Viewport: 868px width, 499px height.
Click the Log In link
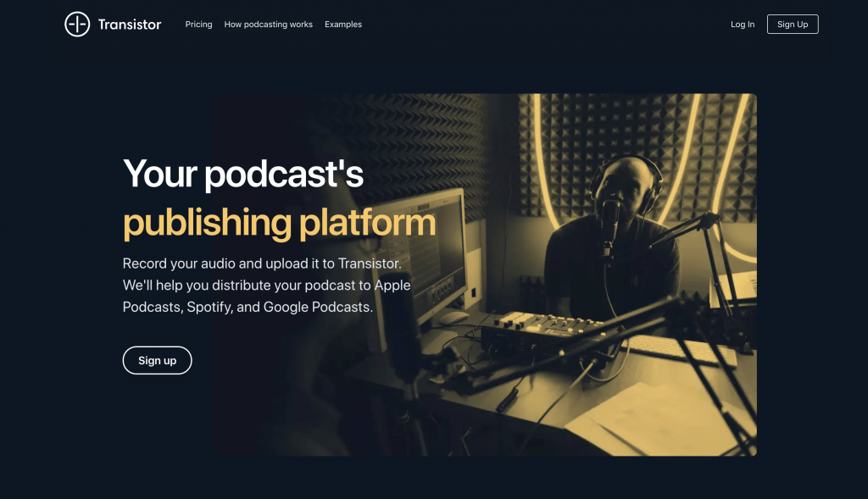pyautogui.click(x=742, y=25)
